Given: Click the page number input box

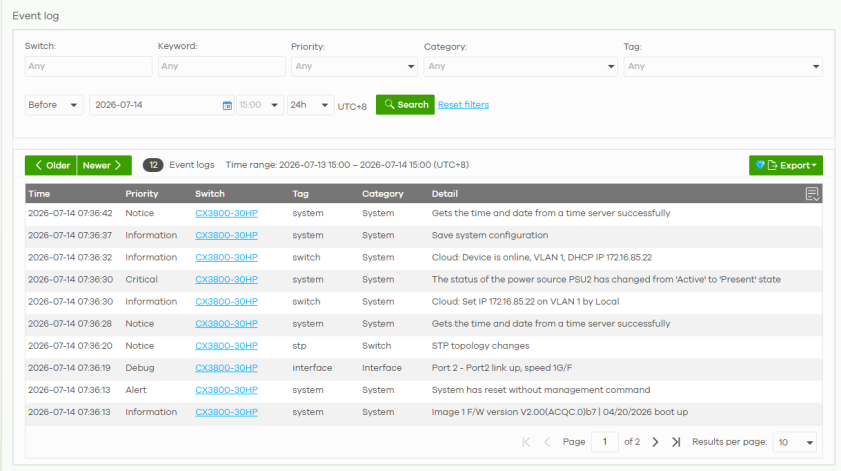Looking at the screenshot, I should [604, 442].
